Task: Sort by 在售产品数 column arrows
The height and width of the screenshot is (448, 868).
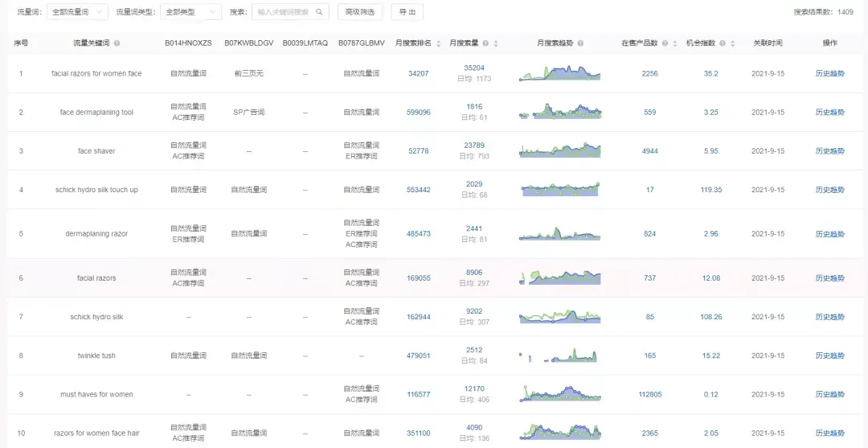Action: (675, 43)
